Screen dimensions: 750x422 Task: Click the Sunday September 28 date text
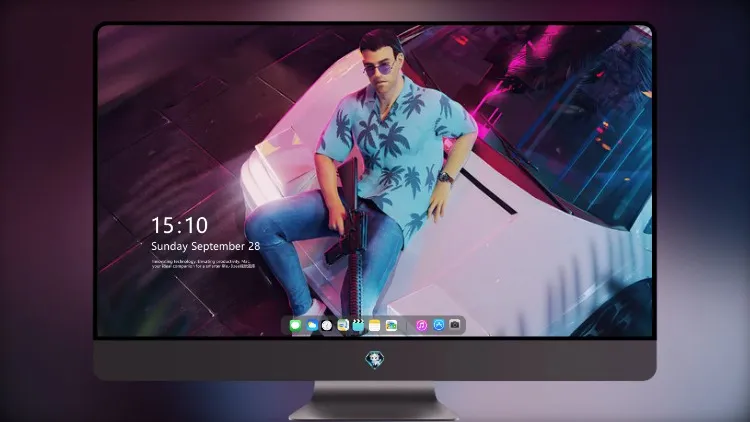[206, 246]
